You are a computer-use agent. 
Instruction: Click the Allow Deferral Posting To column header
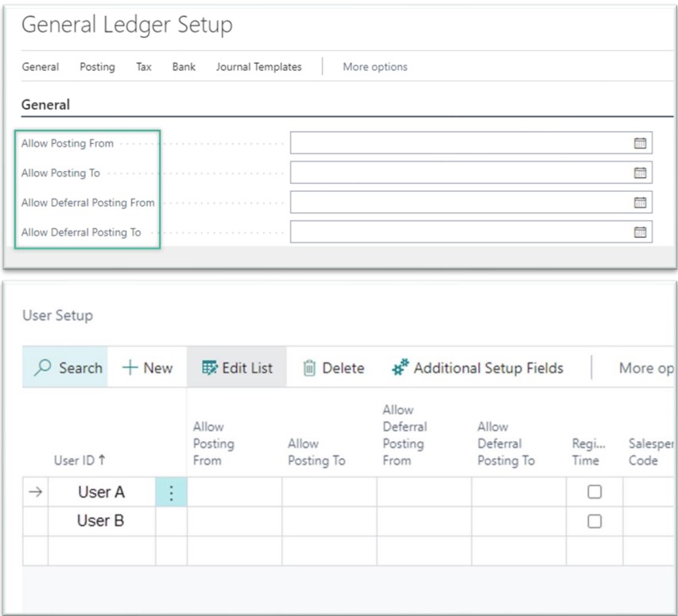tap(506, 444)
